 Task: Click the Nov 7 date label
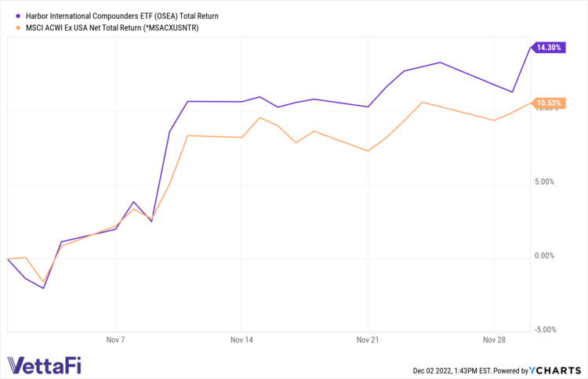(x=115, y=341)
